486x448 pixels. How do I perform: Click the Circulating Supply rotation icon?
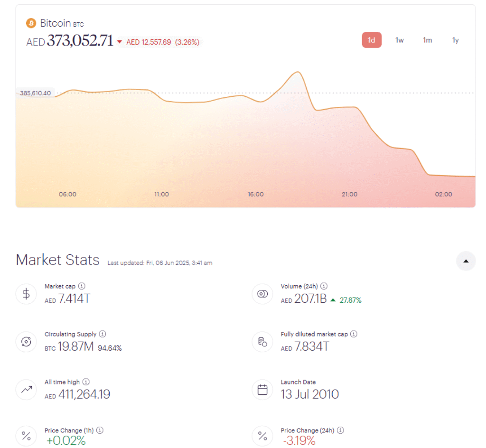point(26,342)
